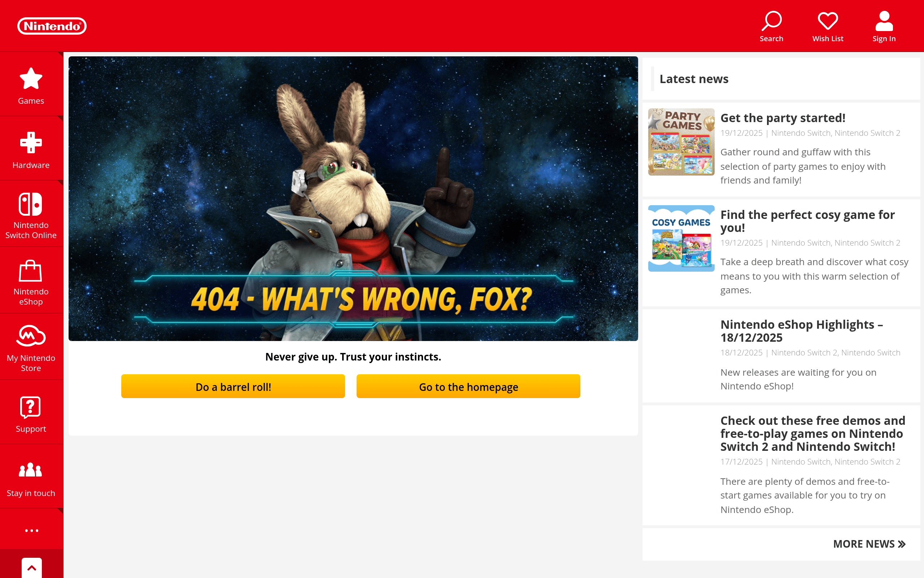Open the MORE NEWS link
This screenshot has width=924, height=578.
(869, 544)
